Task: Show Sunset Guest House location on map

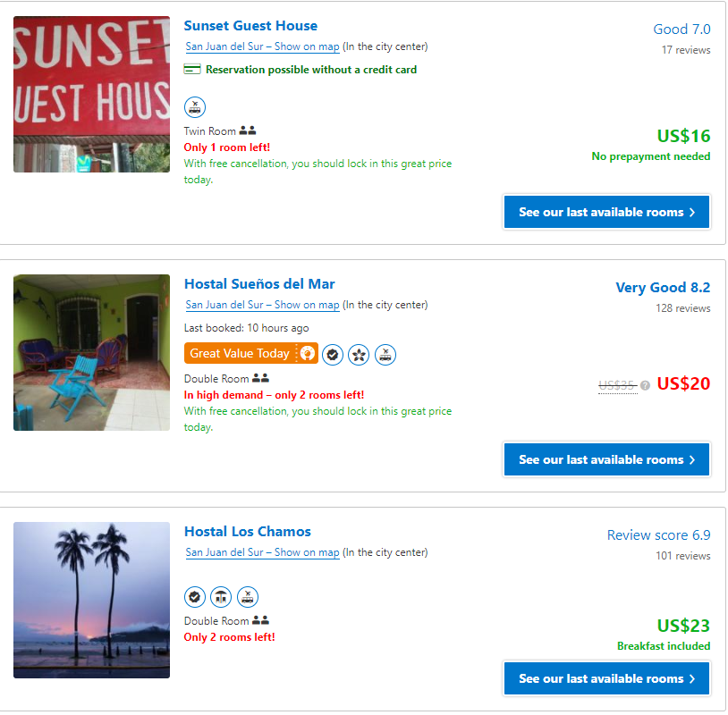Action: coord(262,46)
